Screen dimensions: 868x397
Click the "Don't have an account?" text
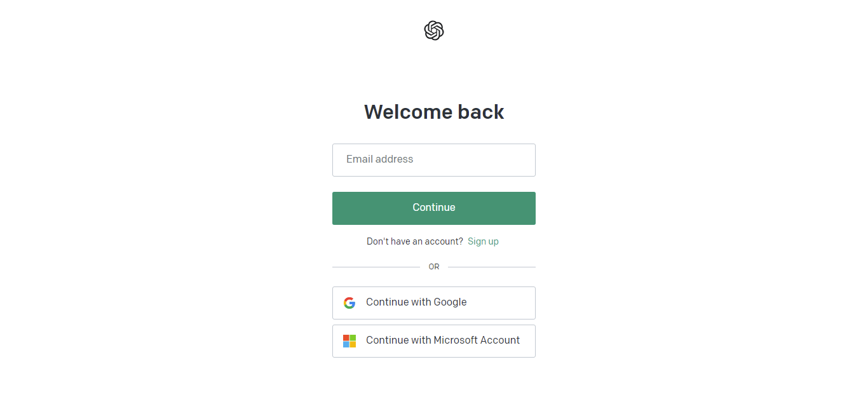click(415, 241)
